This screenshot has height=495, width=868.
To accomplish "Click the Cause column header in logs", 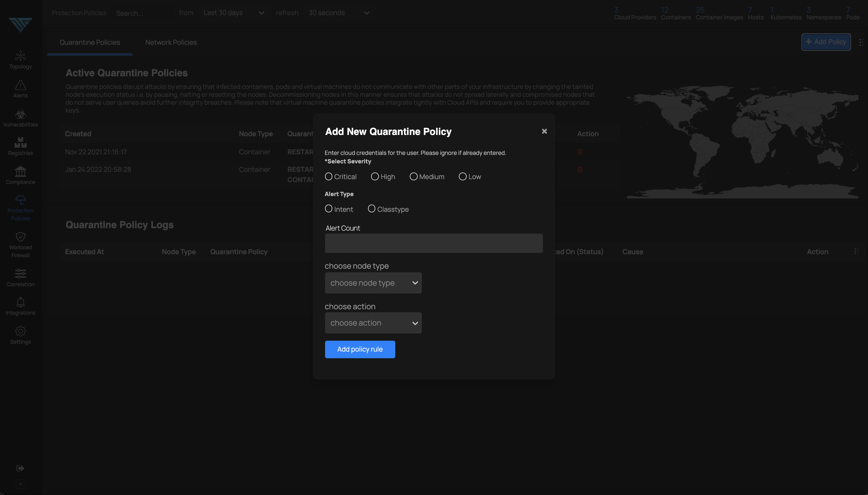I will pyautogui.click(x=632, y=251).
